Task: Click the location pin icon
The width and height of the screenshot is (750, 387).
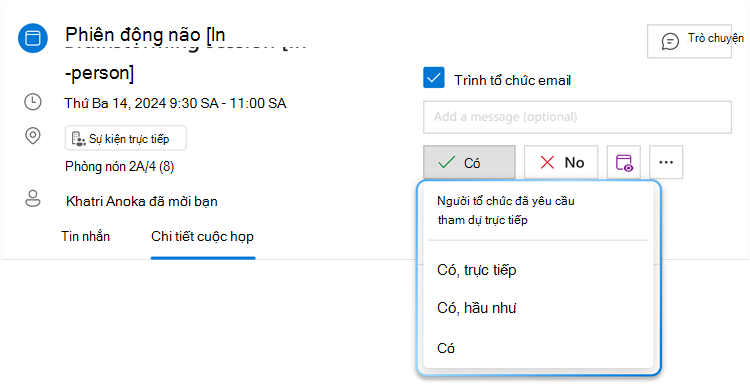Action: (33, 136)
